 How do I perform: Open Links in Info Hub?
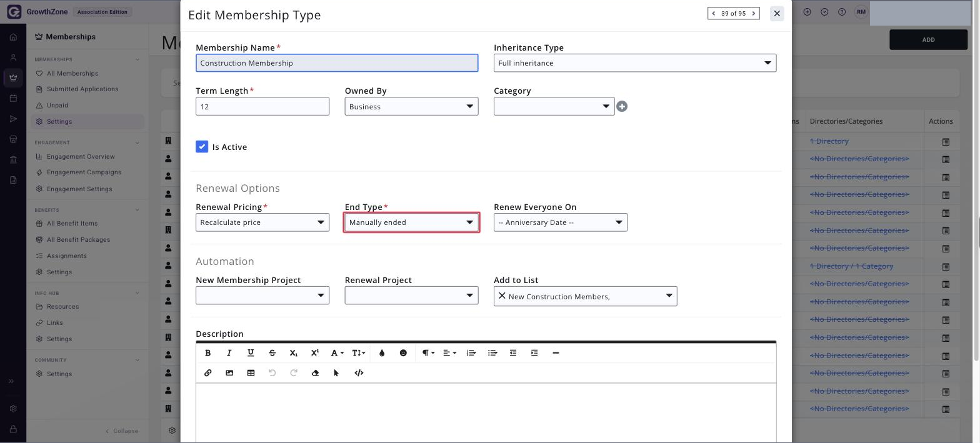tap(54, 323)
